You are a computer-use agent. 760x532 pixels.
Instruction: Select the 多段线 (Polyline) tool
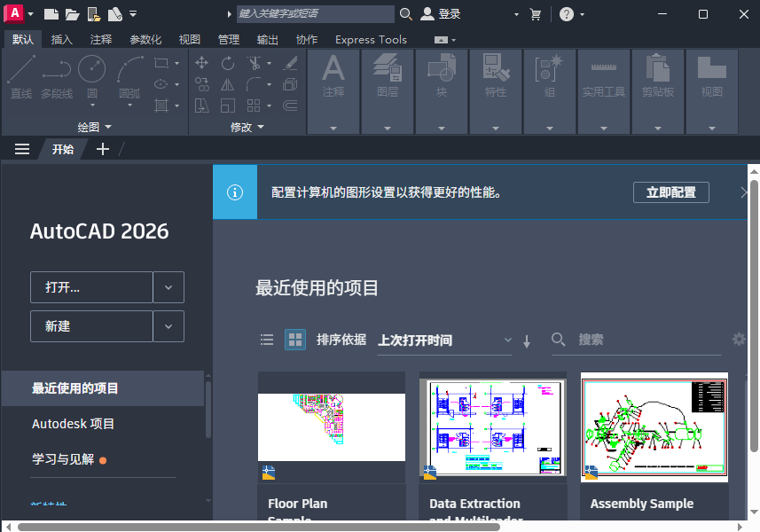[x=55, y=80]
